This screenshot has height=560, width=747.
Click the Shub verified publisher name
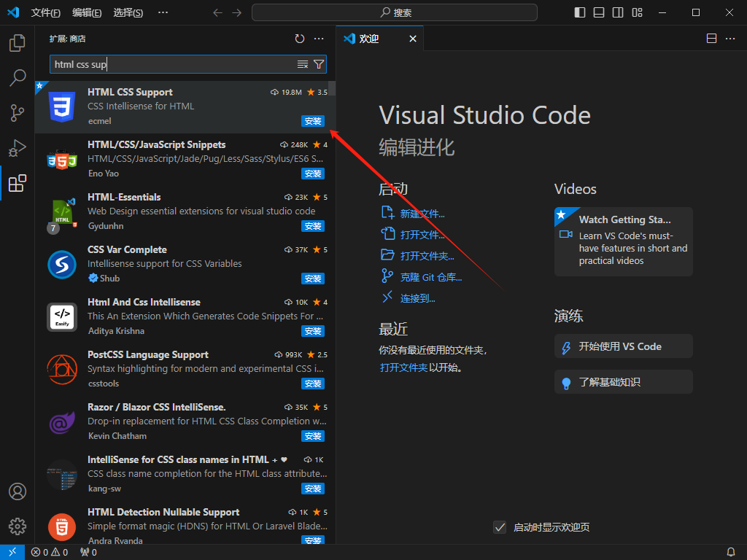(x=109, y=278)
